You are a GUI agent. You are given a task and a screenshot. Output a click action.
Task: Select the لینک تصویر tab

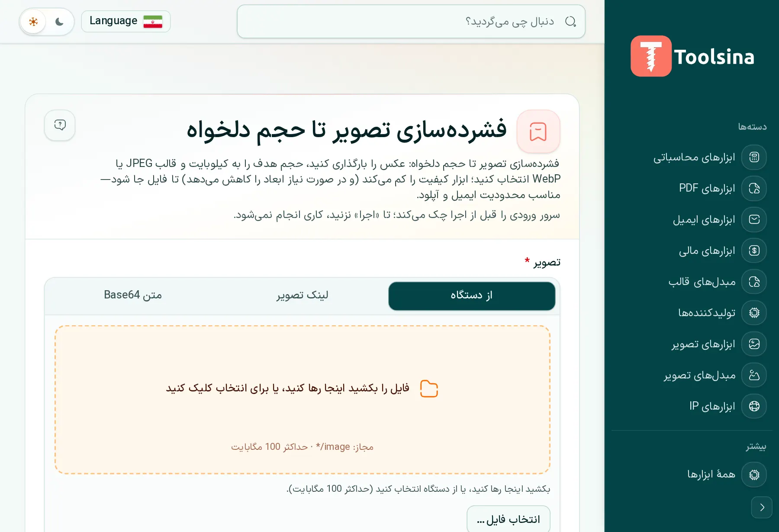point(303,296)
